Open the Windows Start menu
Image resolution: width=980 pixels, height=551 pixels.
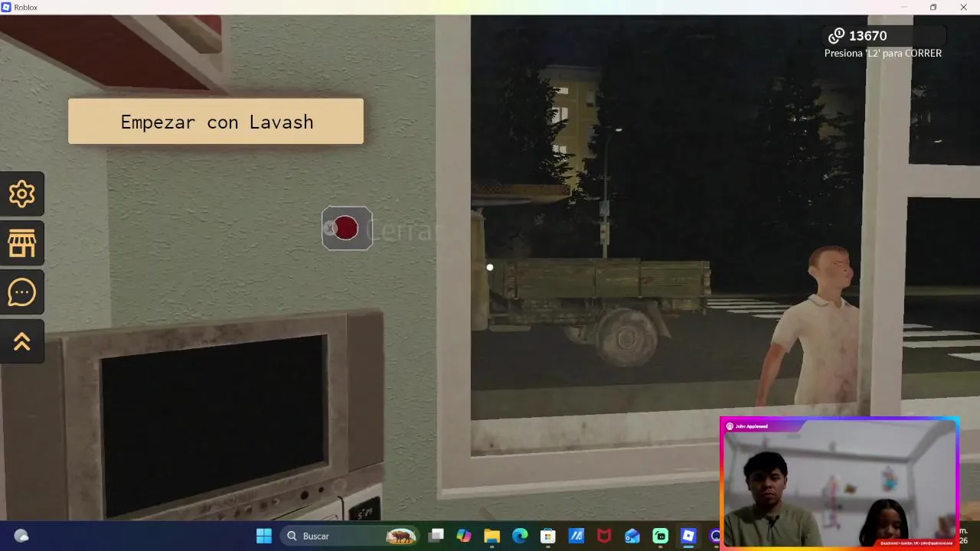click(x=264, y=536)
